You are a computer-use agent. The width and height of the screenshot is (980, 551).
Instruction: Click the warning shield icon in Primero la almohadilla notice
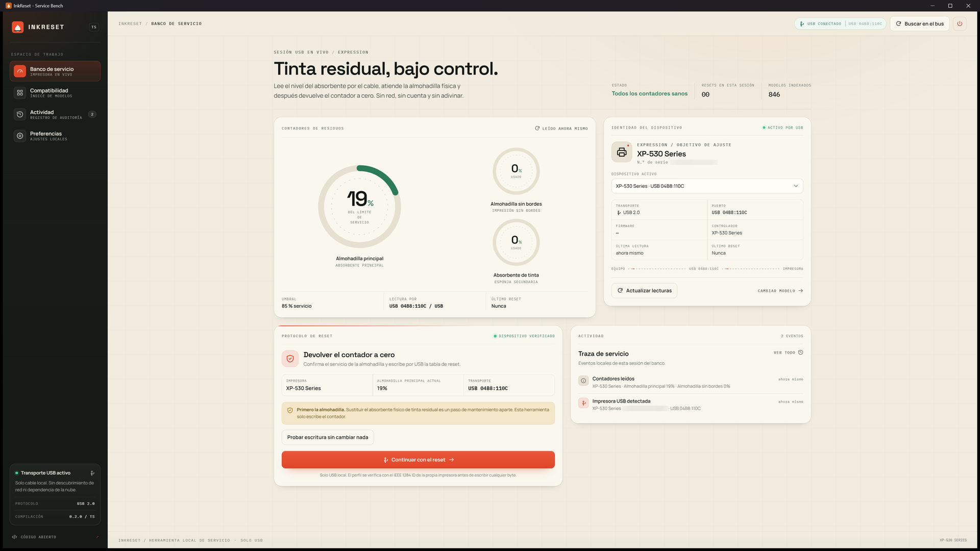[290, 410]
